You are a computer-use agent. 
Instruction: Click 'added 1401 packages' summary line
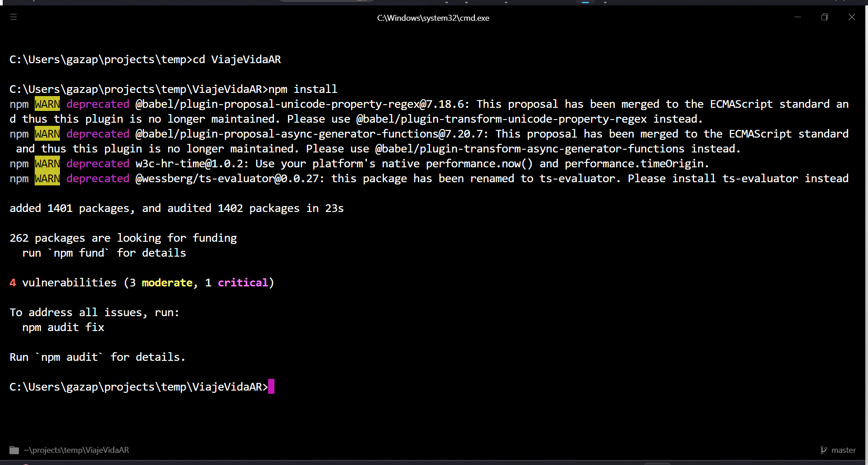(177, 208)
